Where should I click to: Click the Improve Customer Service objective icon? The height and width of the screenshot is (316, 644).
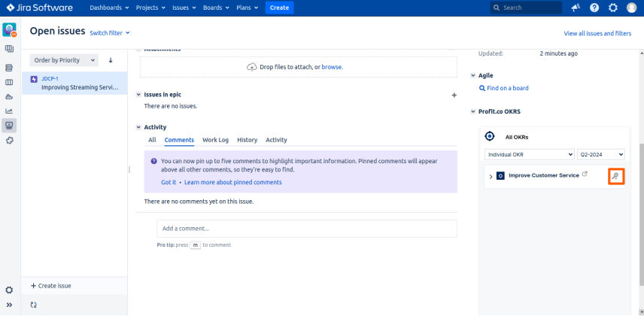point(500,176)
